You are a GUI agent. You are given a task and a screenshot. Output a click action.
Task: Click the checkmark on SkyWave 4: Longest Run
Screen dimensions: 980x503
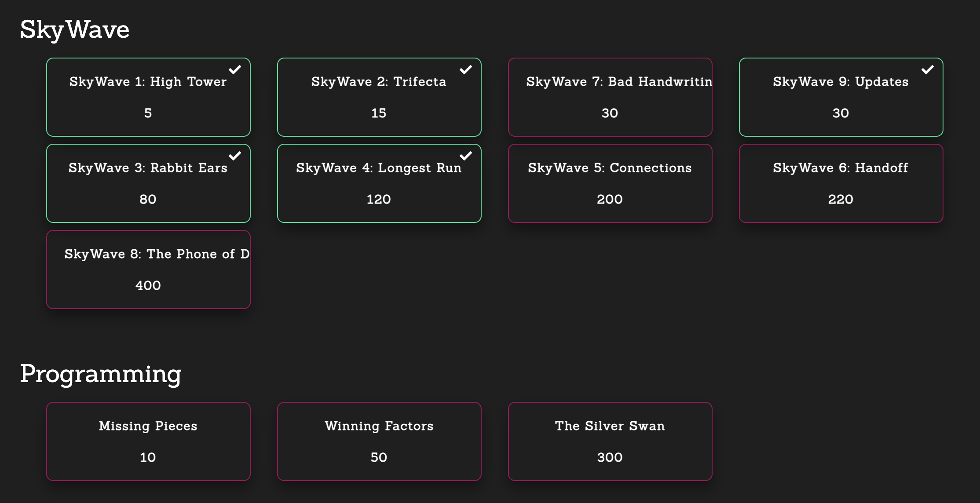[467, 157]
